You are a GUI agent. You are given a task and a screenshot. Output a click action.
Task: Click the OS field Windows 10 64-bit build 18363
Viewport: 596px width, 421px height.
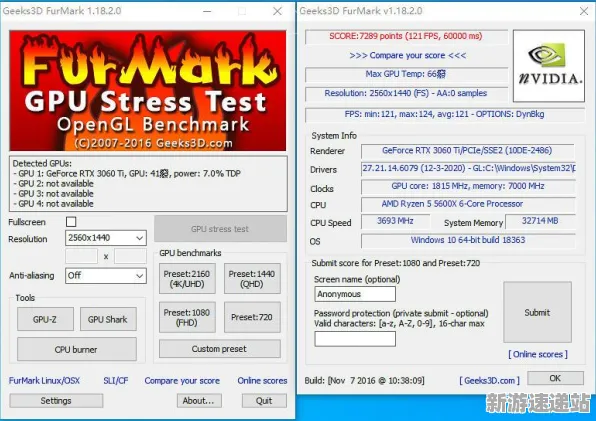click(x=468, y=240)
